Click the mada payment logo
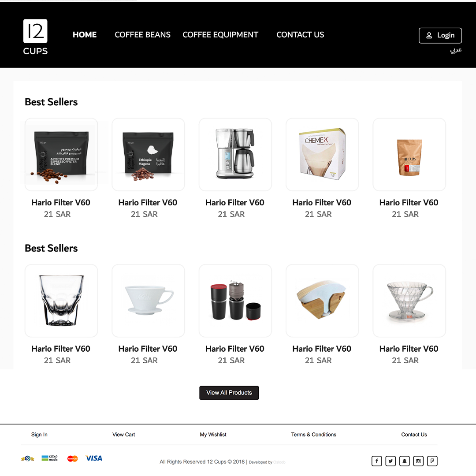The image size is (476, 476). (49, 458)
